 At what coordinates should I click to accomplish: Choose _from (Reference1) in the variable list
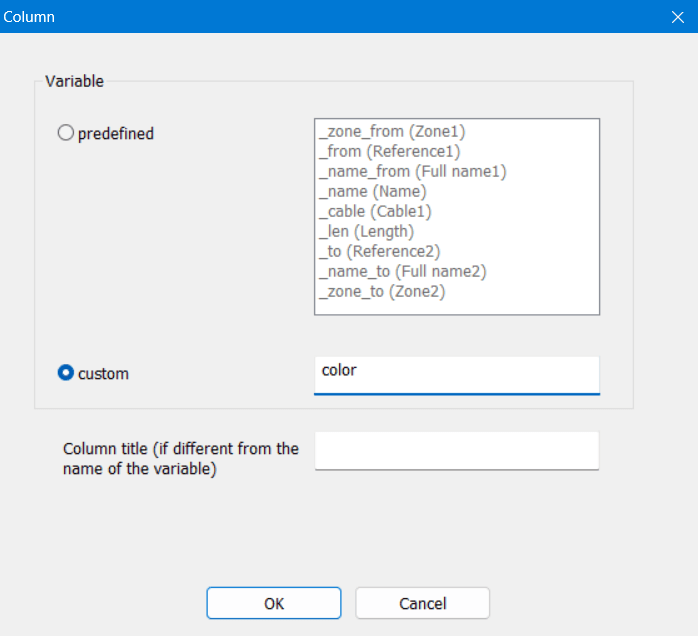pos(390,152)
